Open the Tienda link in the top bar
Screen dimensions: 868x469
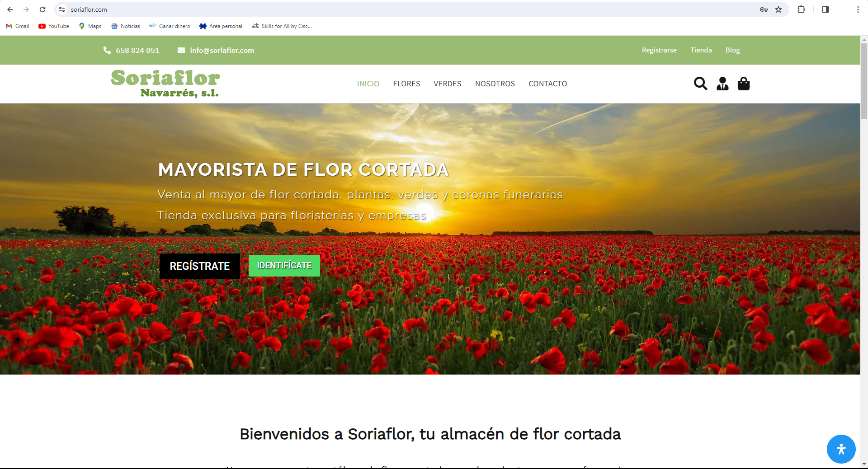click(701, 50)
